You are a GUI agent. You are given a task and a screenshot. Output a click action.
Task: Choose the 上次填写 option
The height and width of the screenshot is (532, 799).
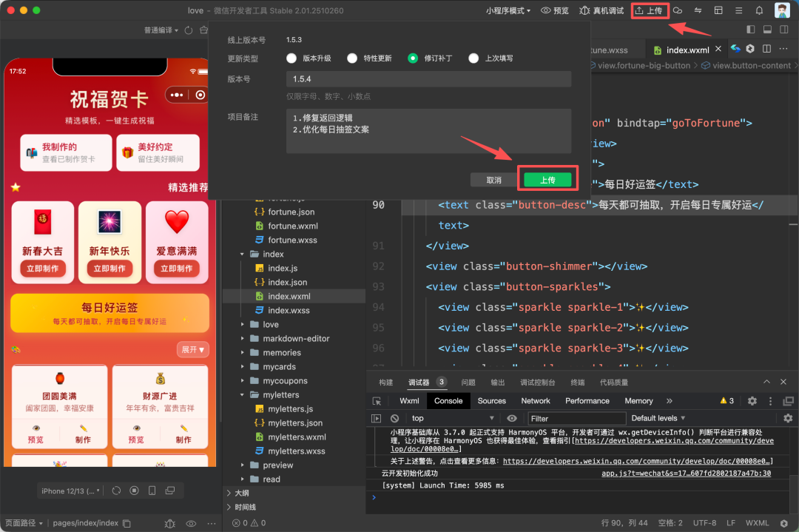473,58
